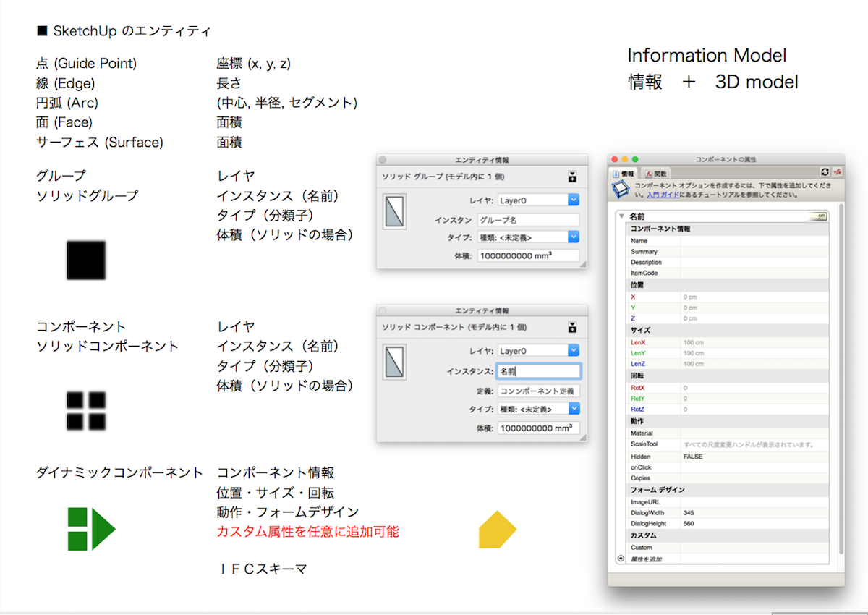
Task: Click the yellow tag icon
Action: (497, 530)
